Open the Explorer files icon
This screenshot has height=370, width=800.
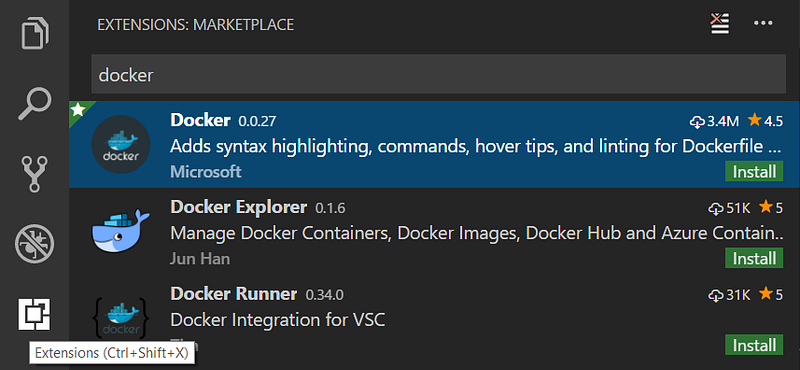click(x=35, y=33)
